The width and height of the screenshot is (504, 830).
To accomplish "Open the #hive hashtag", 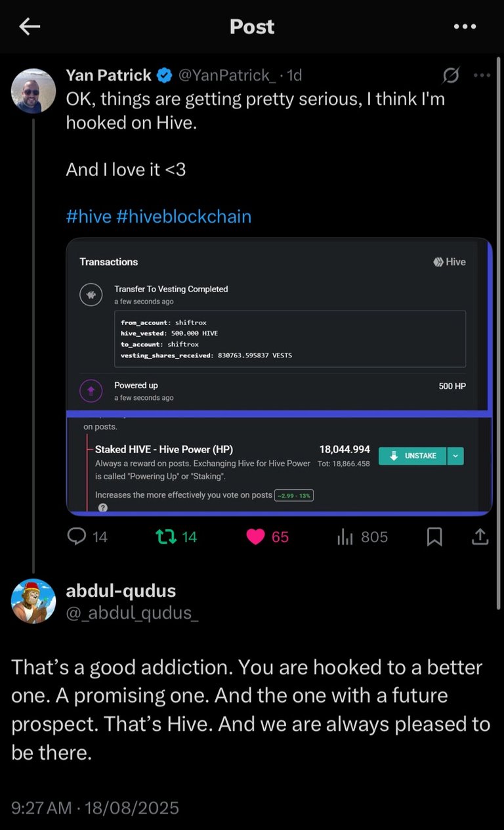I will click(x=89, y=217).
